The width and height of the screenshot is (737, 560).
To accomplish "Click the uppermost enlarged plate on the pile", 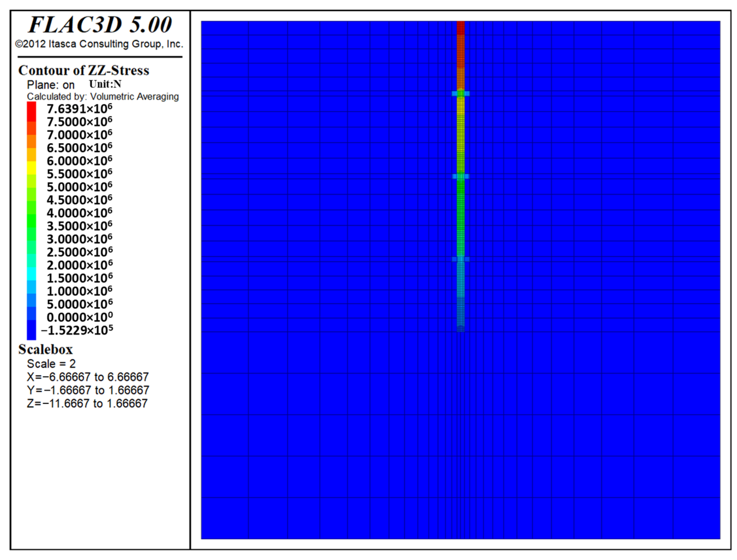I will [x=461, y=94].
